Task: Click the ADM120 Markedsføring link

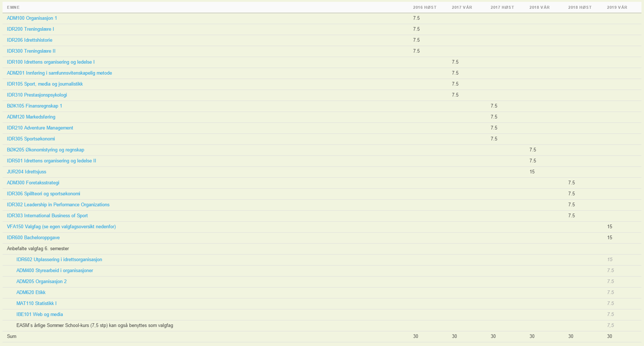Action: (31, 117)
